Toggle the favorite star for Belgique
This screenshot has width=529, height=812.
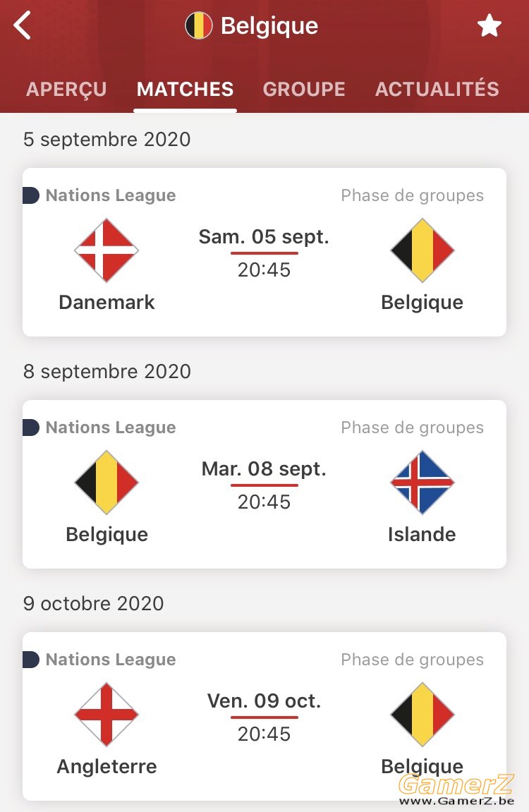[489, 25]
